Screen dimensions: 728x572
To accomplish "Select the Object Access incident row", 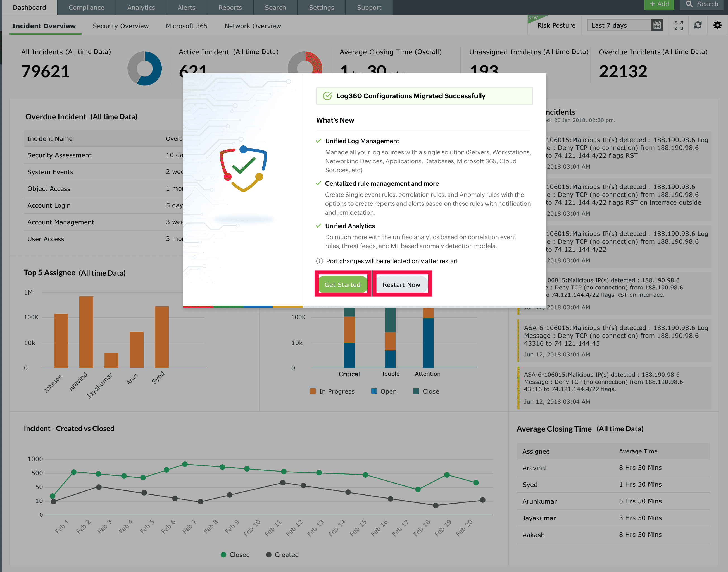I will 104,189.
